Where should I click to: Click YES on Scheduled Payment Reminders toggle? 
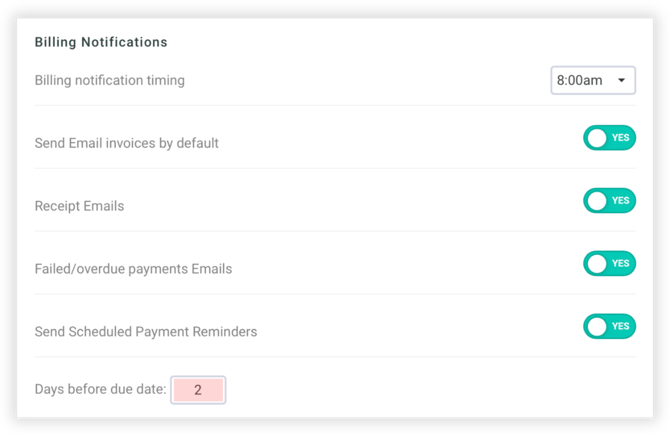(621, 326)
